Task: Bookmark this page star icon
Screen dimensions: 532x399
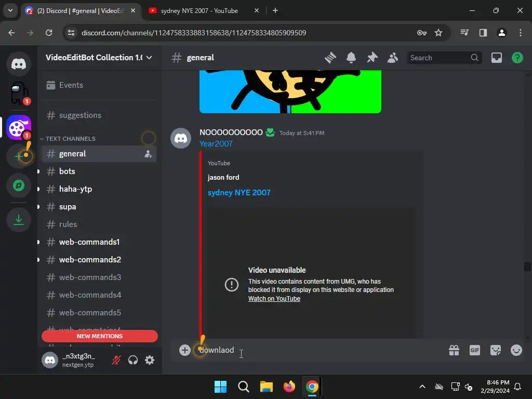Action: click(438, 33)
